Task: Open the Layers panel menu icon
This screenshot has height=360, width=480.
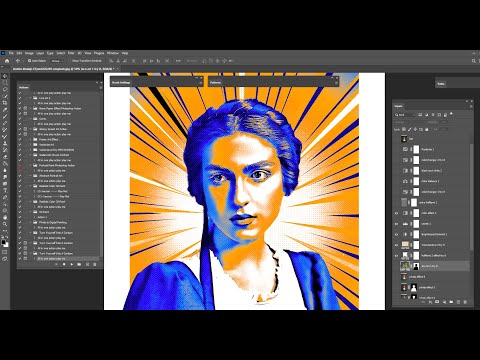Action: (x=471, y=106)
